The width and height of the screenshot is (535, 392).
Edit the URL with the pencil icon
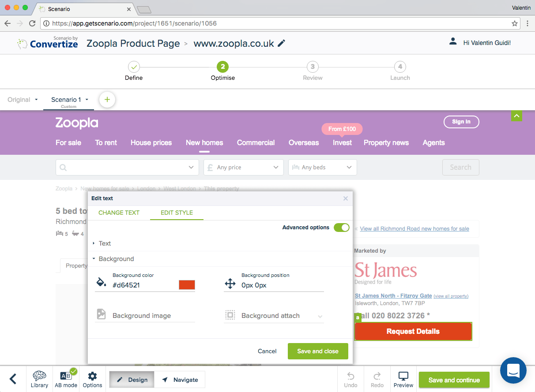click(281, 43)
